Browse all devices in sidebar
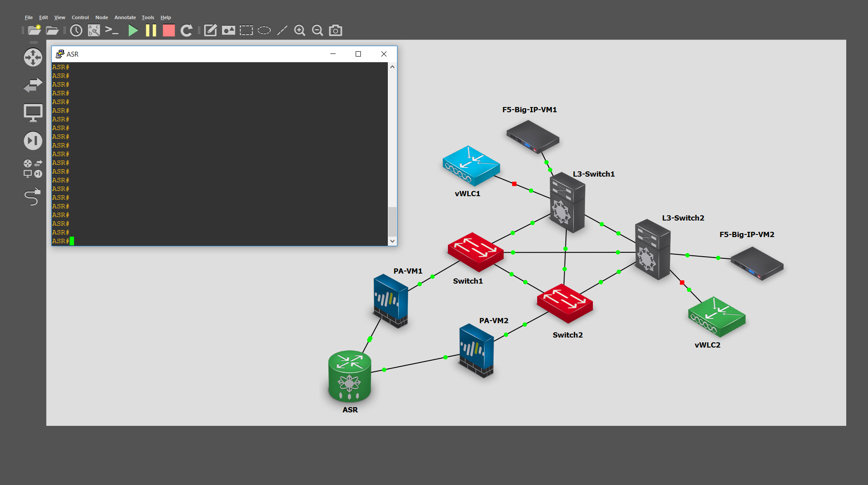Viewport: 868px width, 485px height. (33, 169)
